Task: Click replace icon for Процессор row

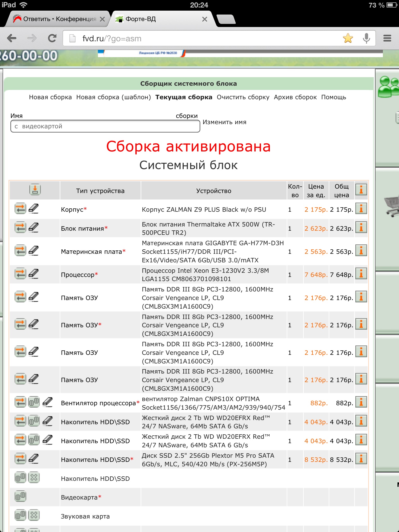Action: pos(20,274)
